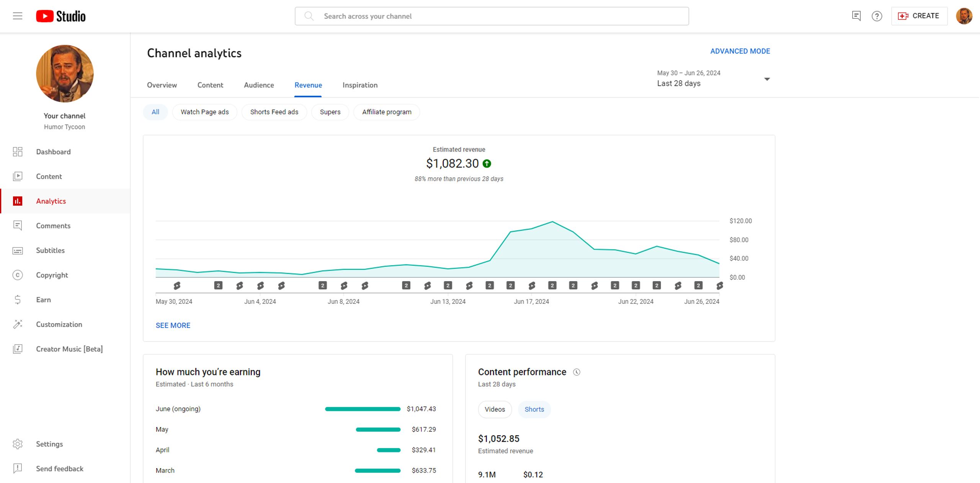Open the hamburger navigation menu
This screenshot has width=980, height=483.
(x=18, y=16)
